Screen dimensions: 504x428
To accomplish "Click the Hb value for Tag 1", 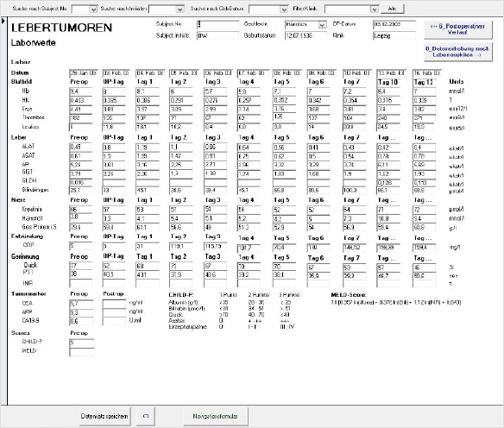I will coord(148,91).
